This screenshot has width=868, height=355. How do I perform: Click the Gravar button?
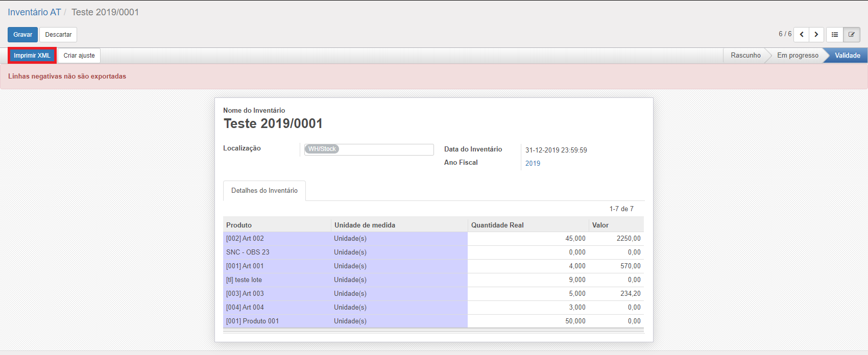22,35
